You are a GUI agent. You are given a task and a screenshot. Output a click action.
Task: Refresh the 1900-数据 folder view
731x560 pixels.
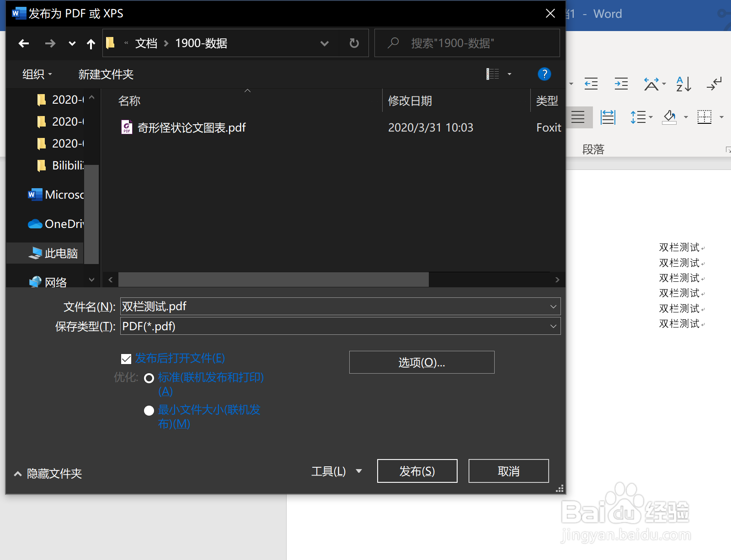pos(354,43)
